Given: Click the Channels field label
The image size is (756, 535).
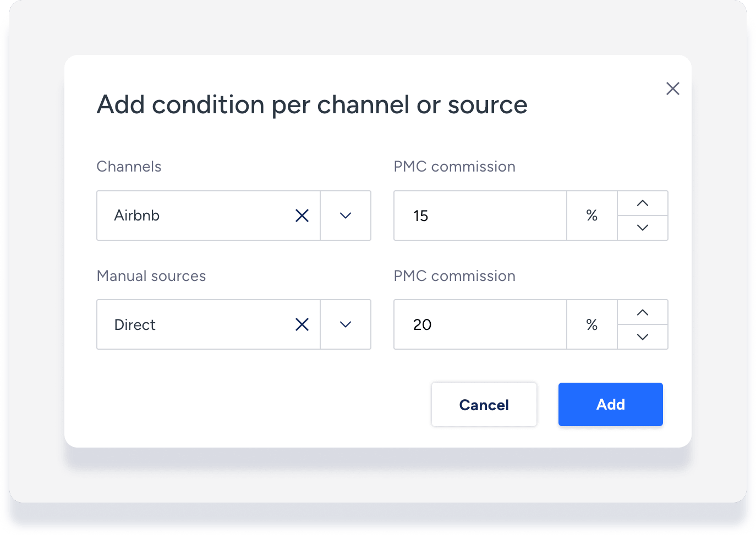Looking at the screenshot, I should point(129,167).
